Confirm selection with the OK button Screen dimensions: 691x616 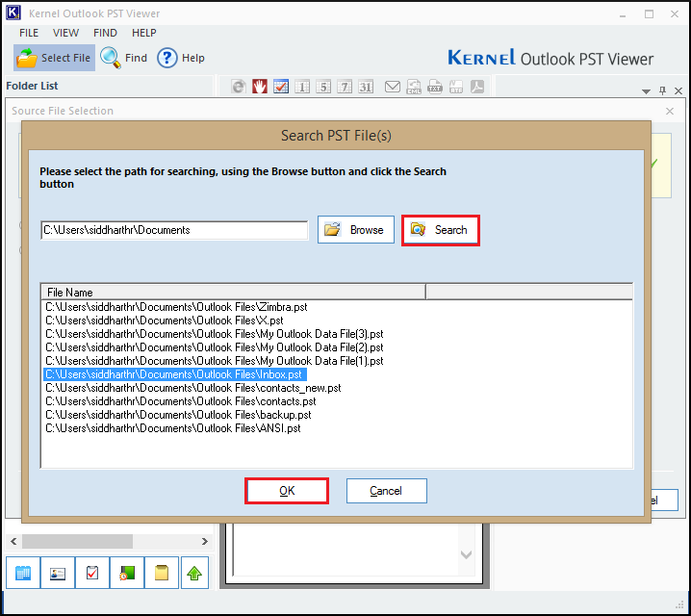[x=287, y=491]
